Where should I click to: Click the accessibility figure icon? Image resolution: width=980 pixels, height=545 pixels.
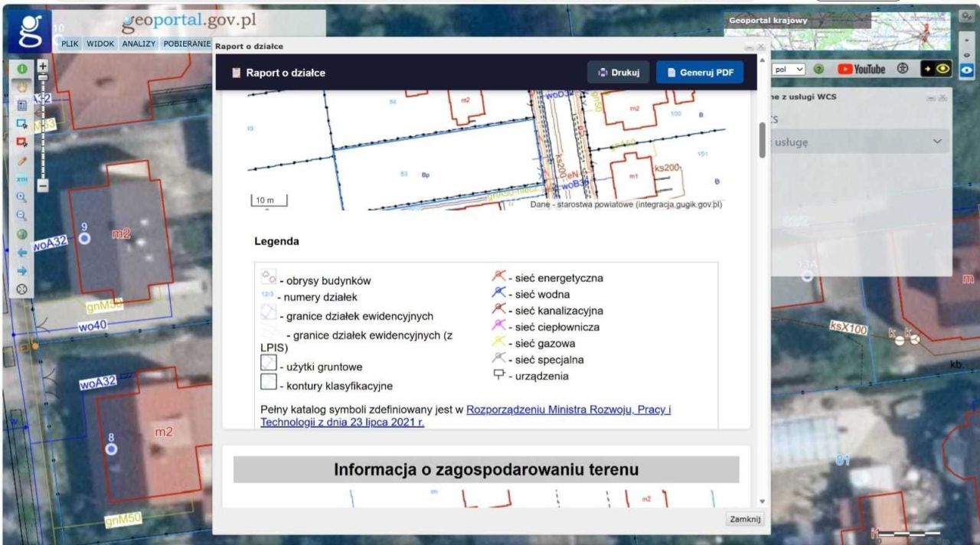[903, 69]
